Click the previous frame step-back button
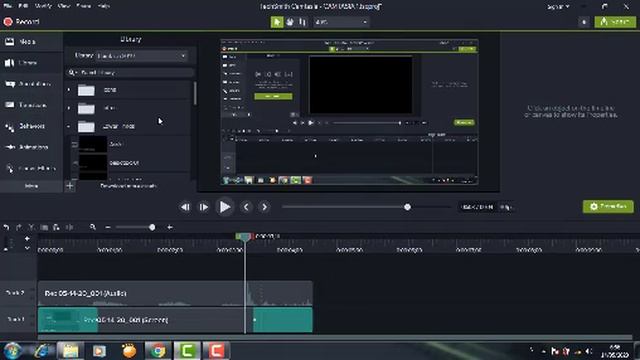Image resolution: width=640 pixels, height=360 pixels. [x=185, y=207]
